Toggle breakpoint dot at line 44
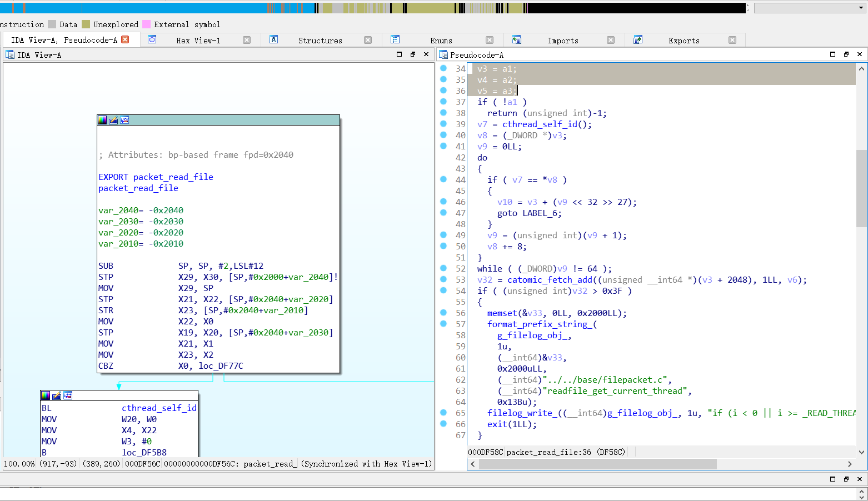 443,179
